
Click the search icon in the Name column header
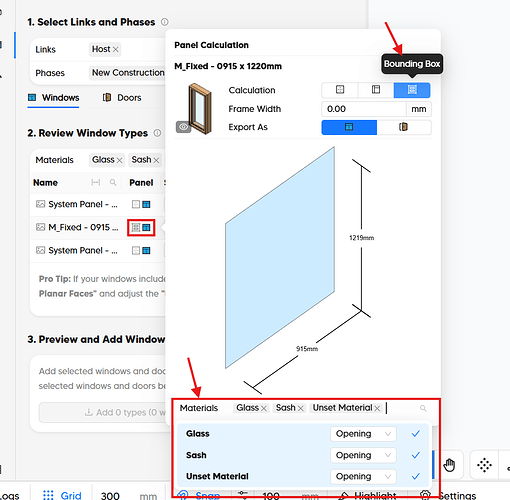[x=113, y=182]
